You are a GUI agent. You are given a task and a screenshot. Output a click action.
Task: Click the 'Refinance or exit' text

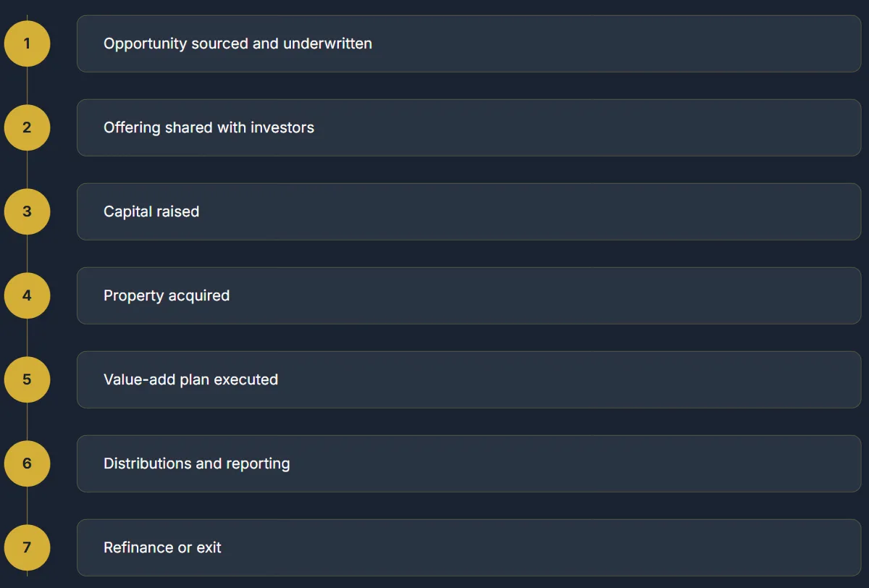[162, 547]
